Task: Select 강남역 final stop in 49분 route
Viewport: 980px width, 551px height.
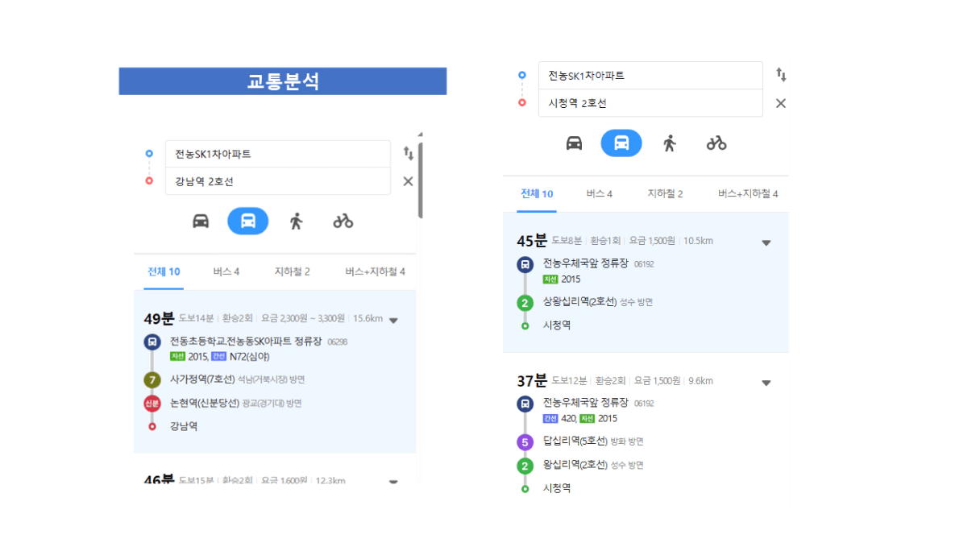Action: pos(184,427)
